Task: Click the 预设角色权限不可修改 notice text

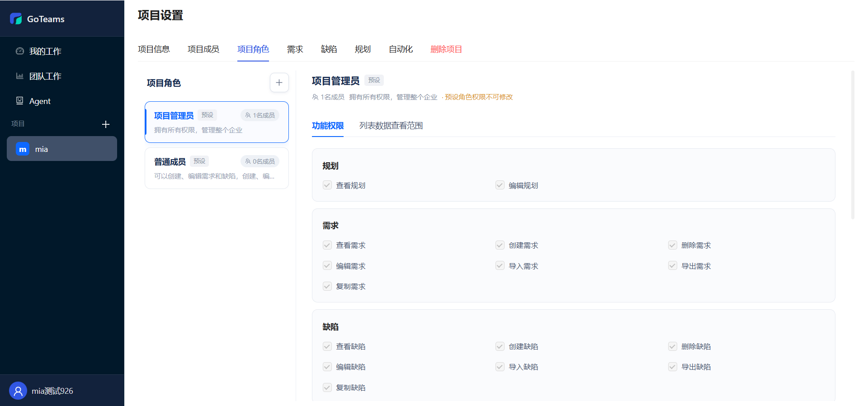Action: click(479, 97)
